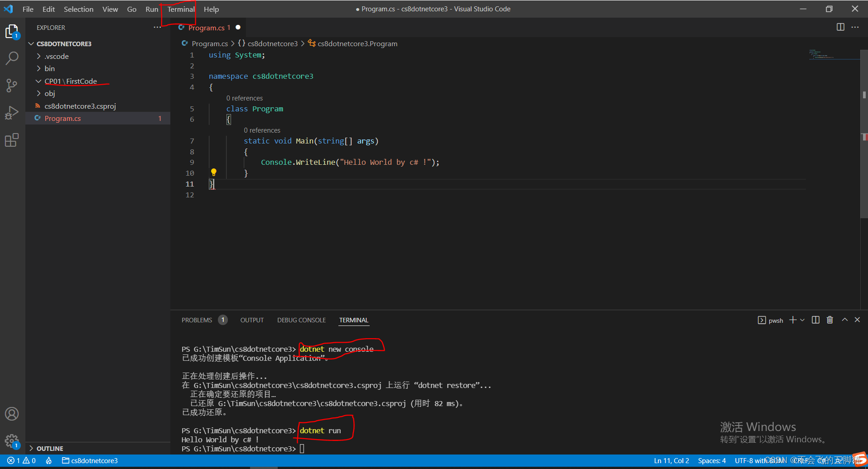Expand the .vscode folder
This screenshot has height=469, width=868.
pyautogui.click(x=98, y=56)
